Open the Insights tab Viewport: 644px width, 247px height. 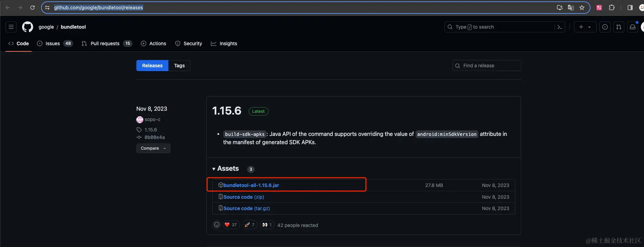[x=224, y=43]
